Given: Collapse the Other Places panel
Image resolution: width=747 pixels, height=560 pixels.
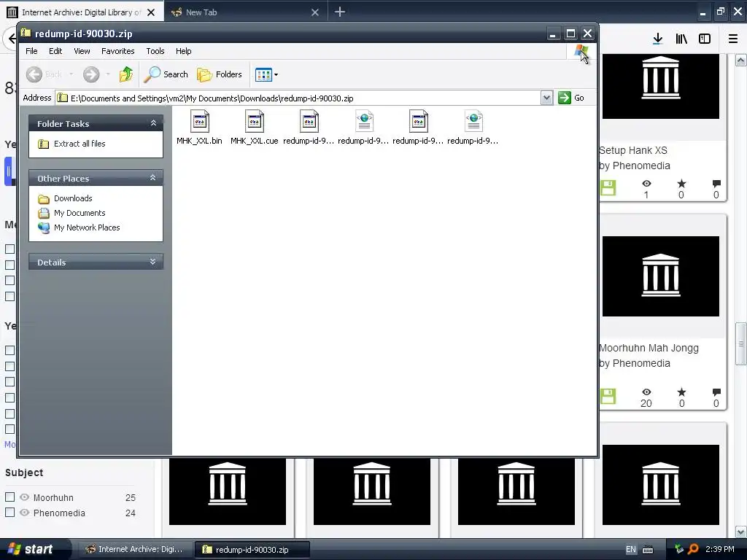Looking at the screenshot, I should (x=153, y=178).
